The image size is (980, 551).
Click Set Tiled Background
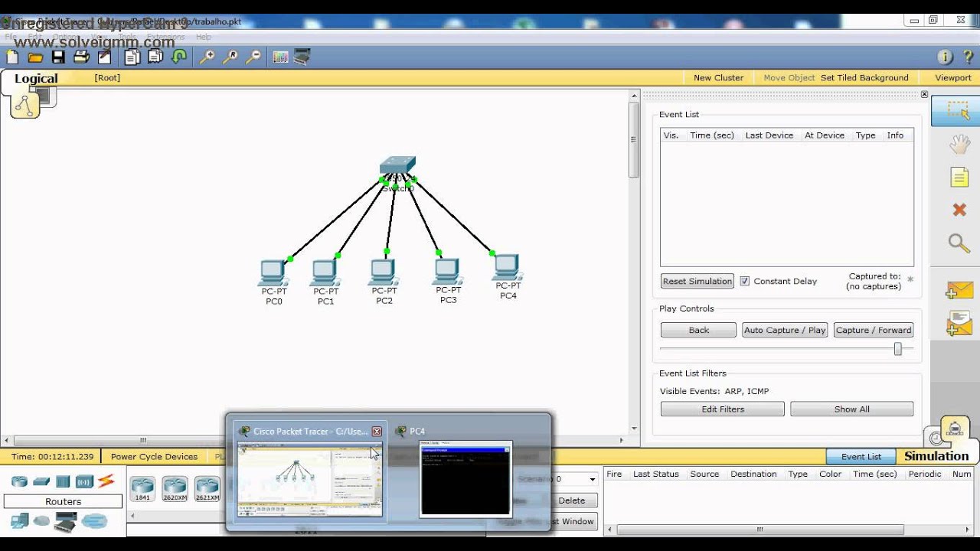tap(864, 77)
